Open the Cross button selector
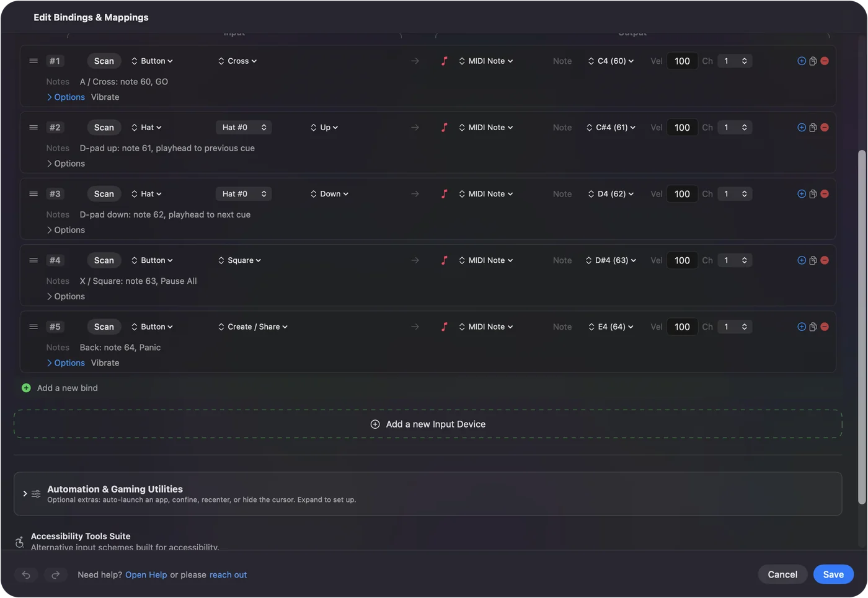Screen dimensions: 868x598 point(237,61)
